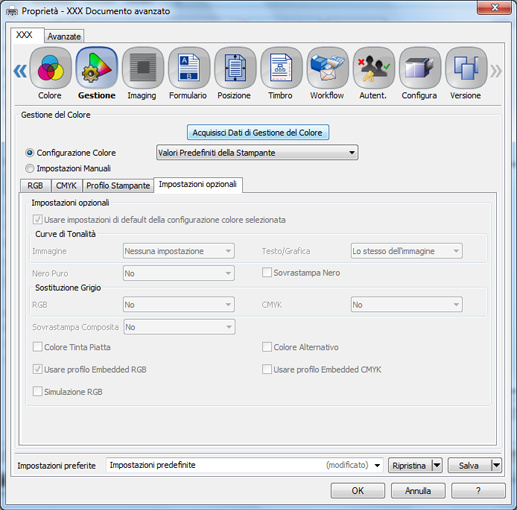Click the ? help button
The height and width of the screenshot is (510, 517).
(478, 491)
